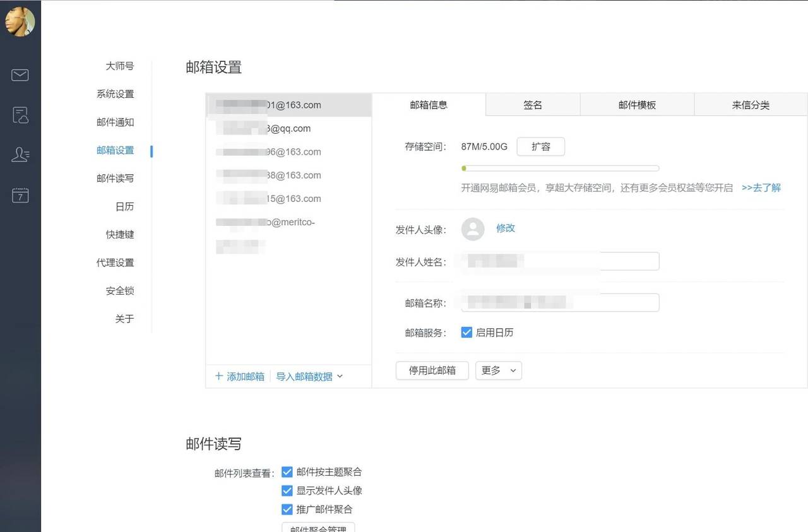Open the contacts icon in sidebar
Screen dimensions: 808x532
20,155
